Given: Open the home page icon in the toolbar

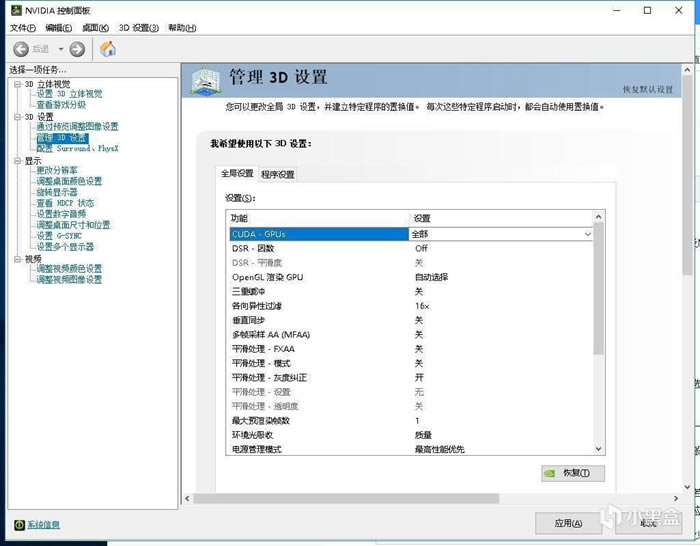Looking at the screenshot, I should click(x=108, y=49).
